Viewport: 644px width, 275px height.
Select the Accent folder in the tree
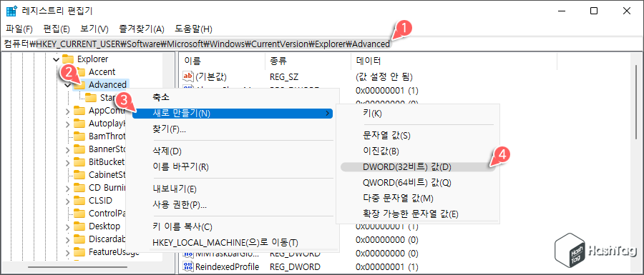pos(102,71)
